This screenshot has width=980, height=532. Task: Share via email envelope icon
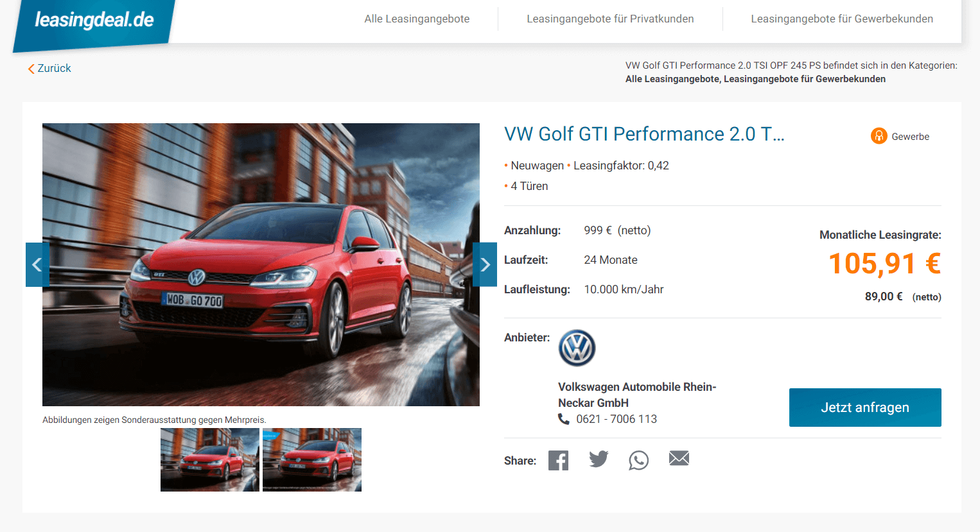679,458
